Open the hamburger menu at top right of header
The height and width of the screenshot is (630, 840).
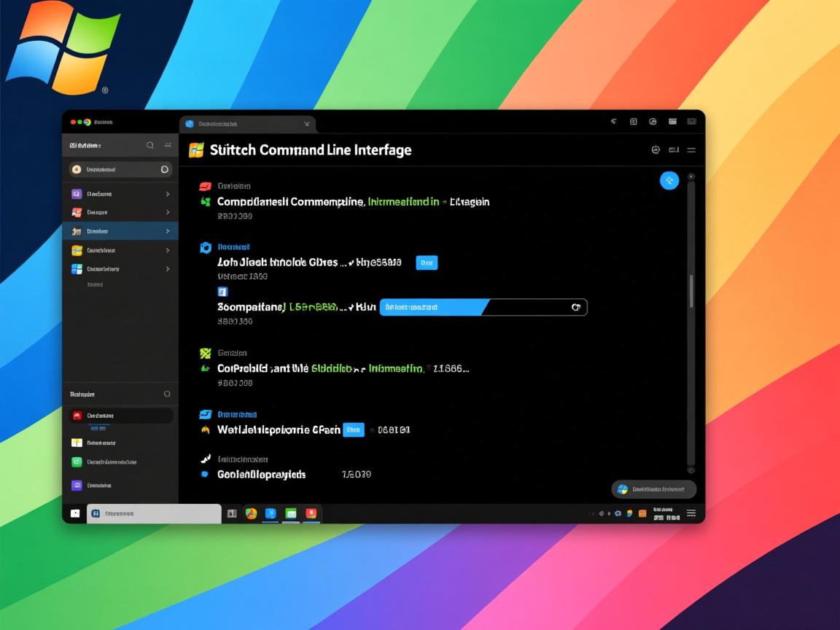click(691, 149)
